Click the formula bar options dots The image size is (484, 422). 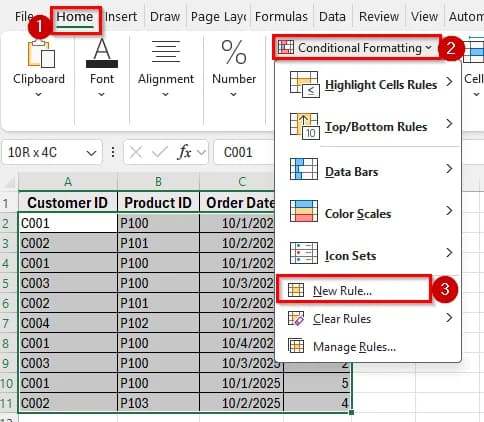(x=113, y=152)
